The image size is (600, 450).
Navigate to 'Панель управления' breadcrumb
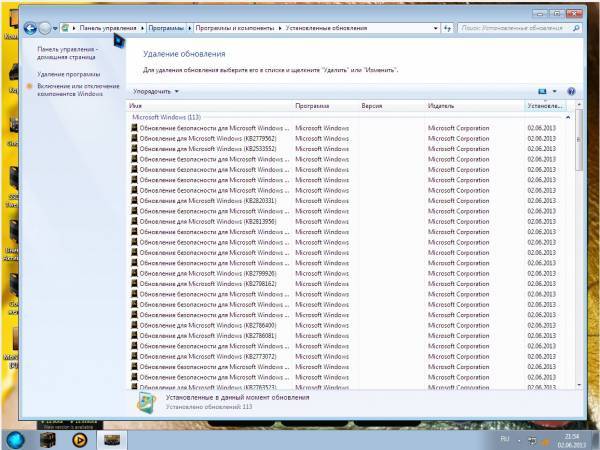pyautogui.click(x=108, y=28)
